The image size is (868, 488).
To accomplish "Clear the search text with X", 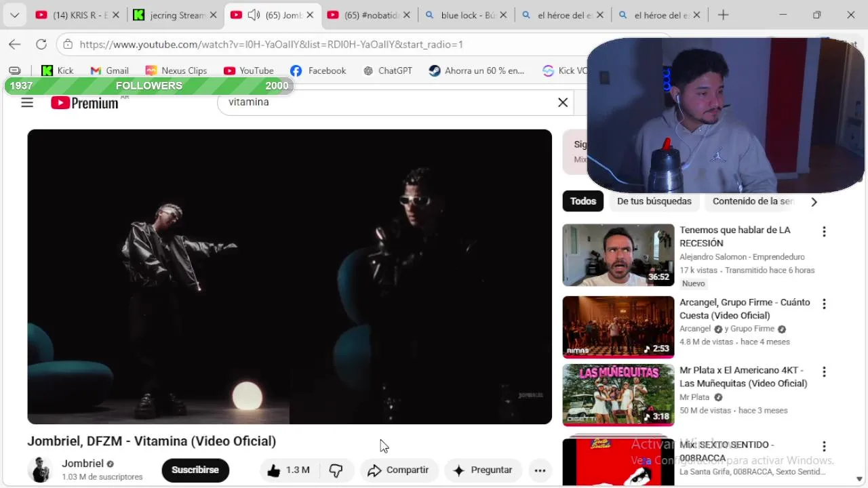I will [563, 102].
